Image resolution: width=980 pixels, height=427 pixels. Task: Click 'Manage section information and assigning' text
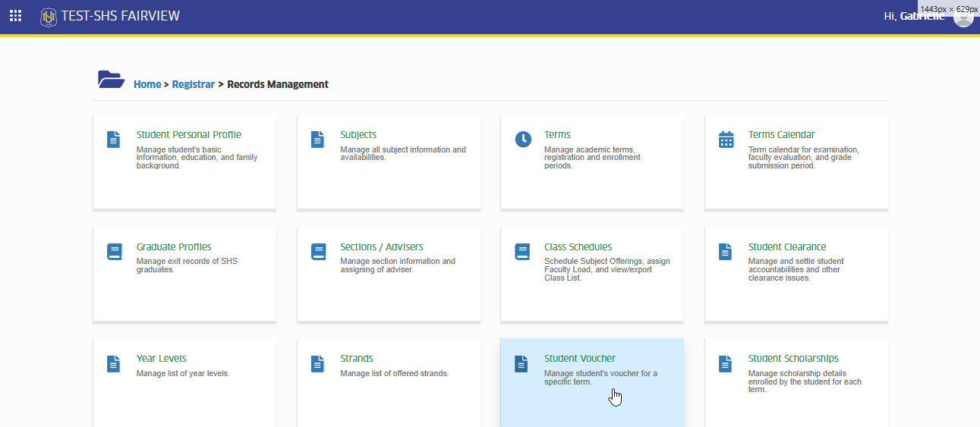click(398, 265)
